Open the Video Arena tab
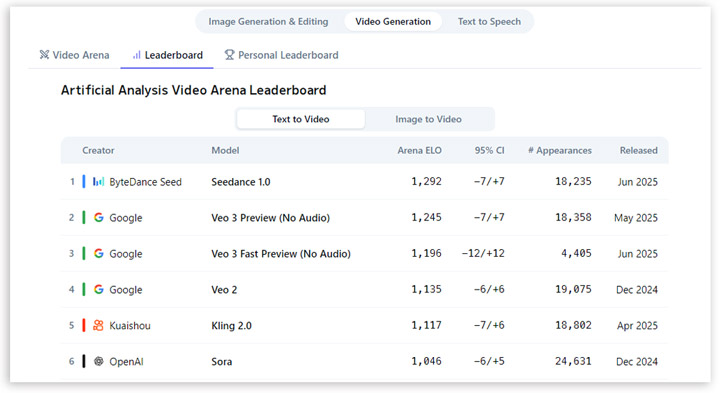 point(74,55)
